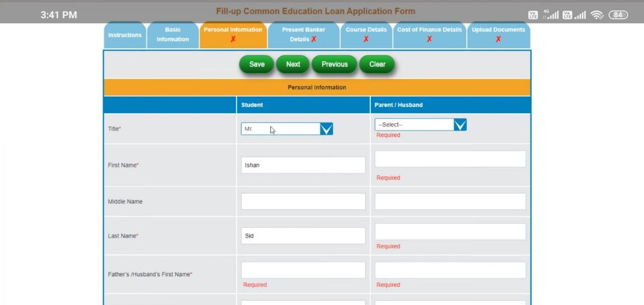The height and width of the screenshot is (305, 644).
Task: Focus Student First Name field containing Ishan
Action: pos(303,165)
